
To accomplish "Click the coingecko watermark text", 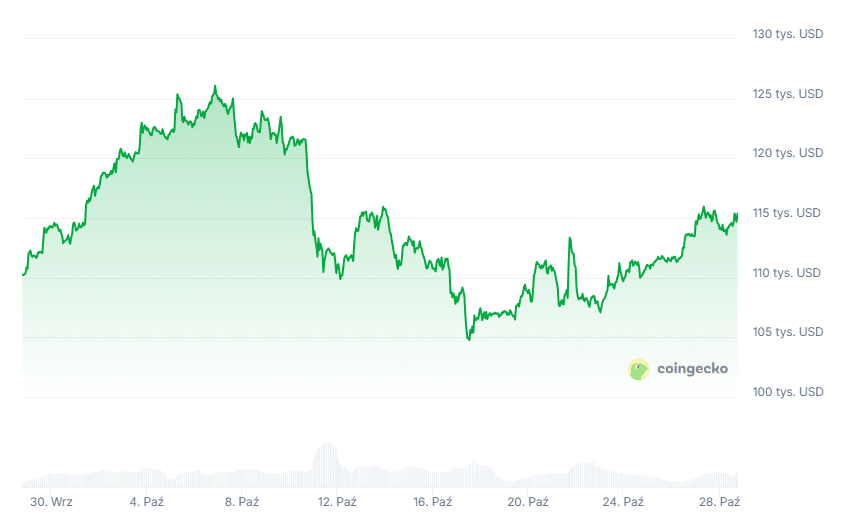I will point(692,369).
